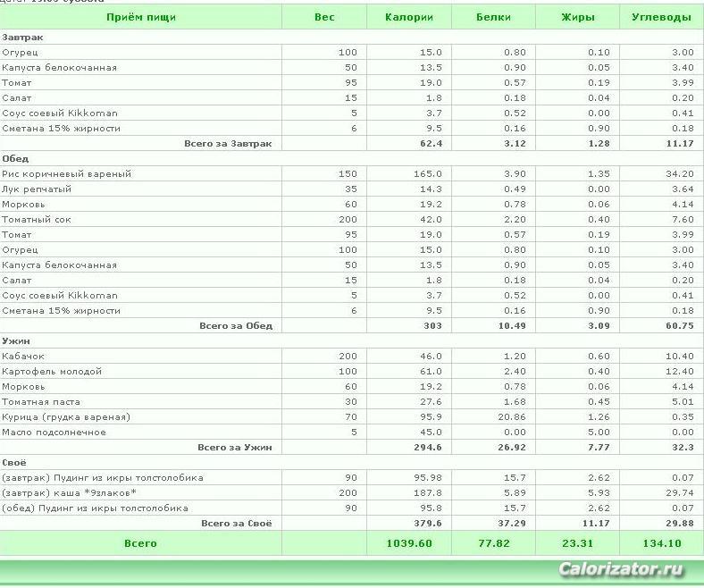Click total carbohydrates value 134.10
The image size is (704, 588).
pos(662,543)
